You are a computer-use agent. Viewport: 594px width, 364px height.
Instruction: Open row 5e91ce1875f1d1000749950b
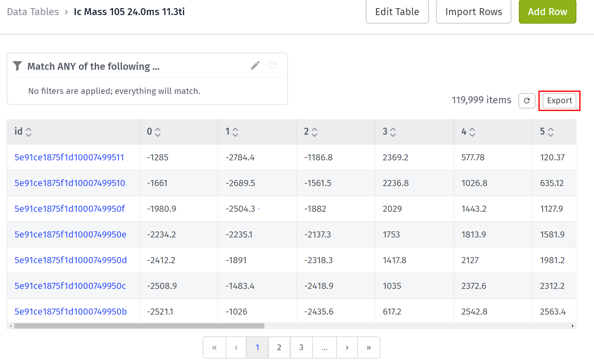71,312
